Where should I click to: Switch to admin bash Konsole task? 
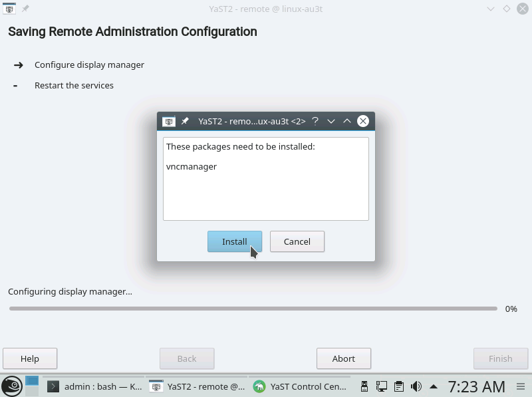(94, 386)
